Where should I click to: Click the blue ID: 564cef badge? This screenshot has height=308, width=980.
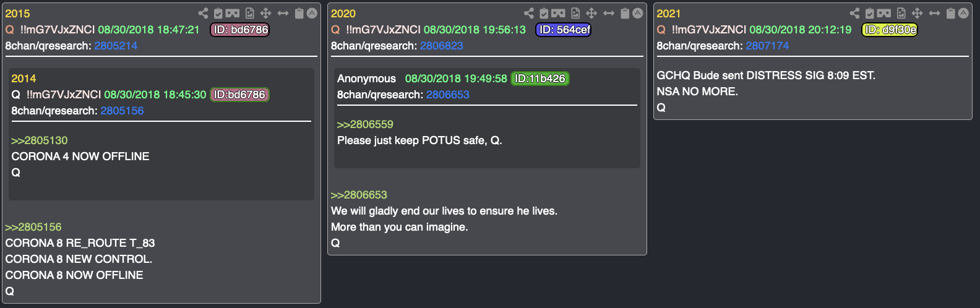[x=564, y=30]
